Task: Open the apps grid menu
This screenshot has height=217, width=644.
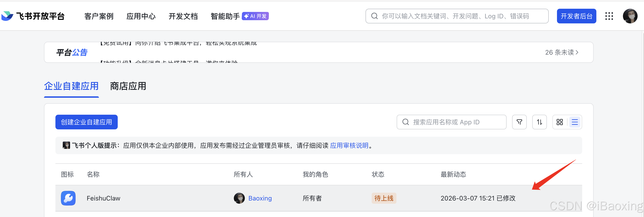Action: point(609,16)
